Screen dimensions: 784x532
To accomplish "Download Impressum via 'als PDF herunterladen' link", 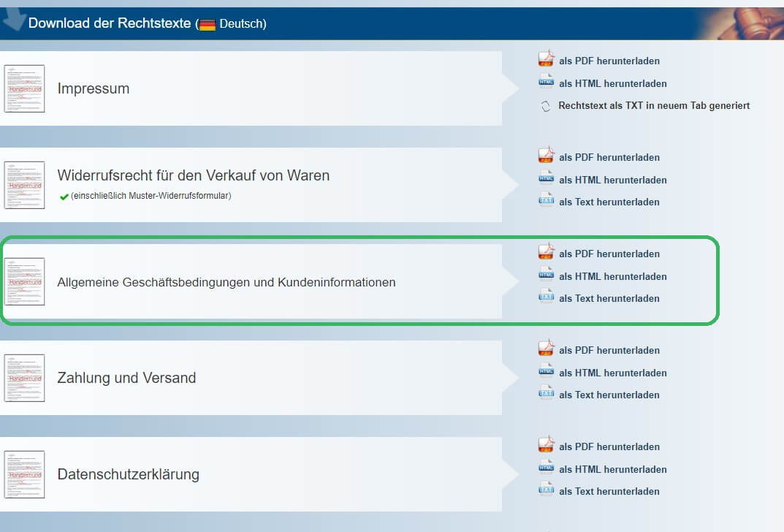I will click(609, 61).
